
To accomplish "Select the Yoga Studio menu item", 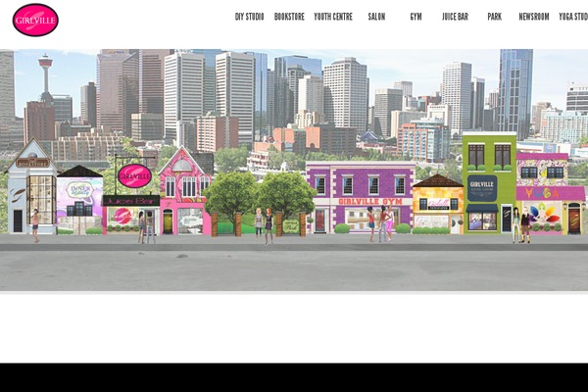I will point(573,17).
